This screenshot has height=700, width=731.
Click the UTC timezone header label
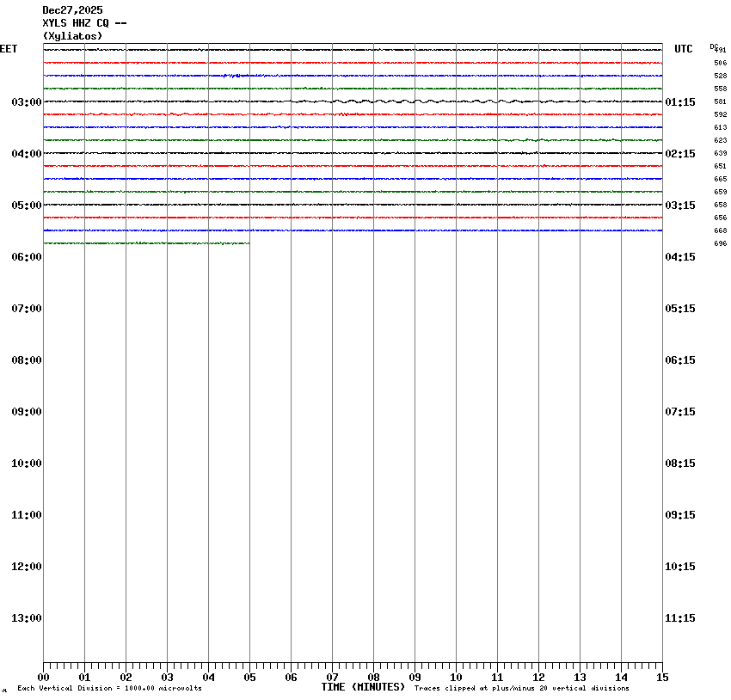coord(683,49)
